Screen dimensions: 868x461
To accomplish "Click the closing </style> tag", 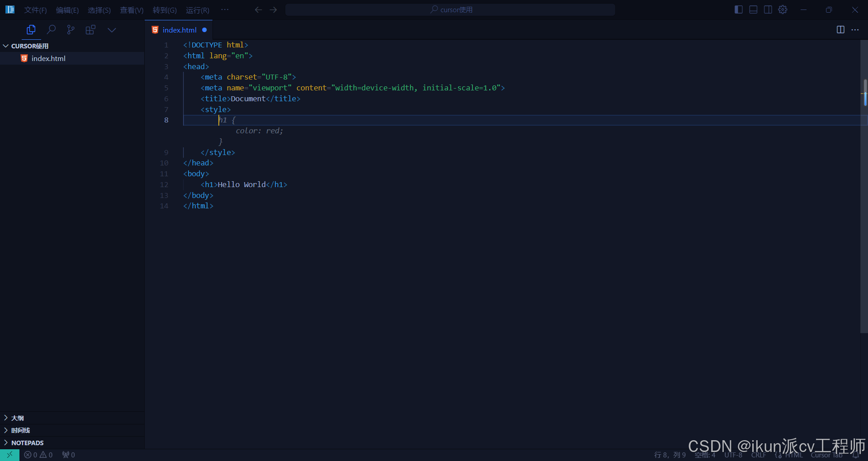I will [x=218, y=152].
